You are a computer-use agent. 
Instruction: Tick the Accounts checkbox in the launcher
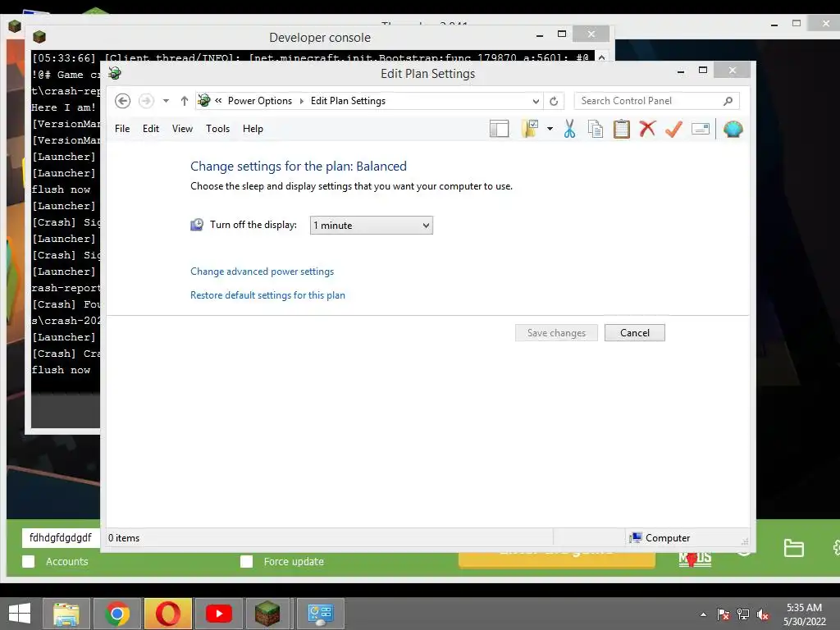29,561
